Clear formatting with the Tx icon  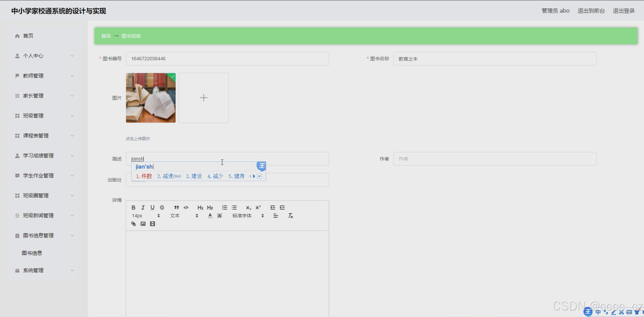(x=290, y=216)
